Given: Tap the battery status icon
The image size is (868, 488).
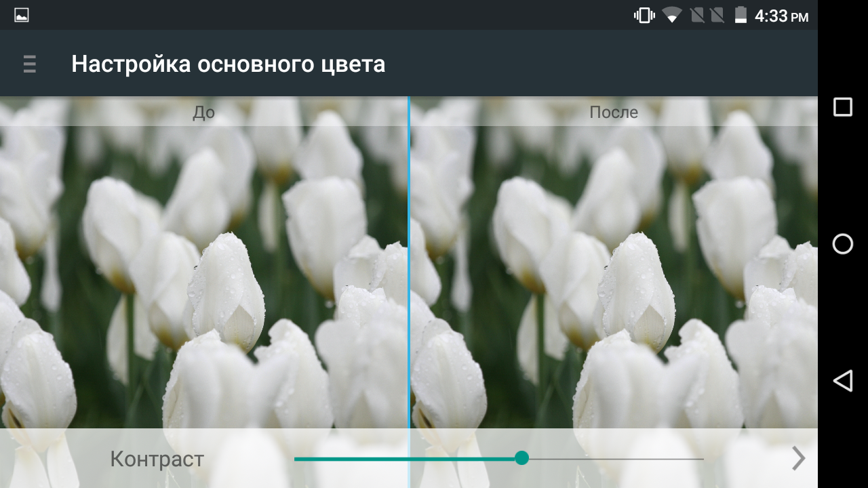Looking at the screenshot, I should click(x=741, y=15).
